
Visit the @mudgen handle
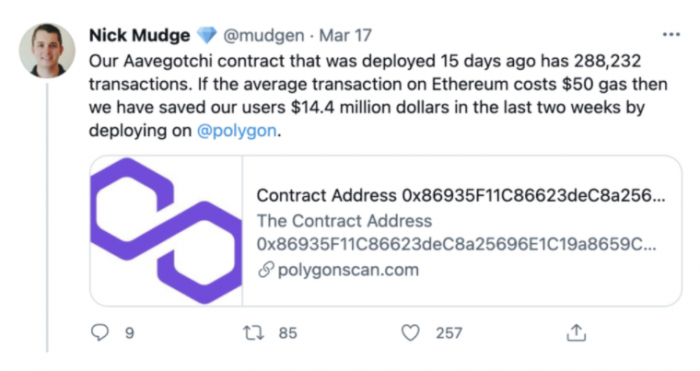(x=264, y=35)
